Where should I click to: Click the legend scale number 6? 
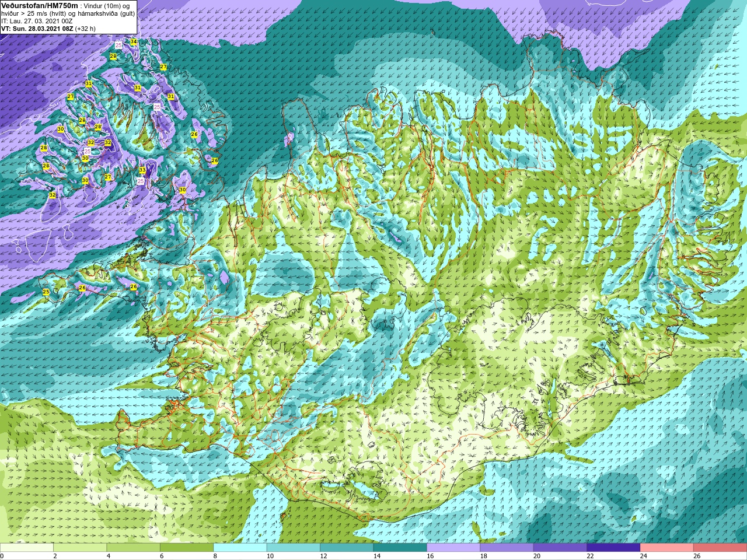(162, 556)
